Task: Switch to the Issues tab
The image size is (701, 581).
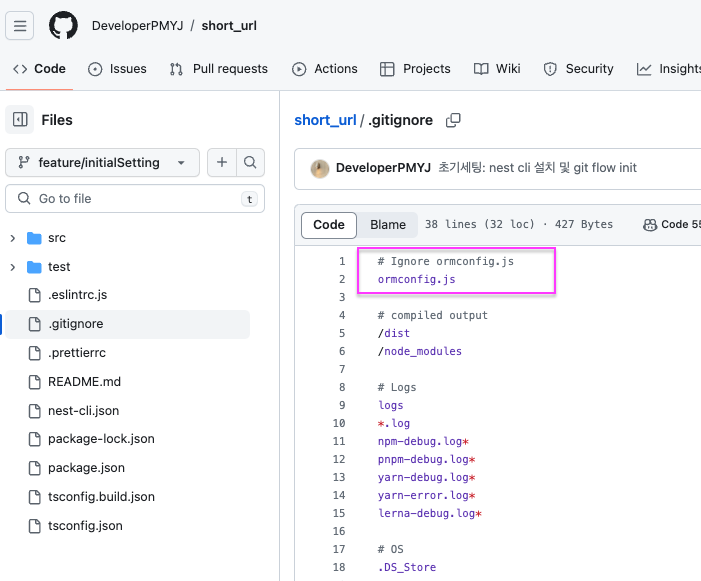Action: click(x=118, y=69)
